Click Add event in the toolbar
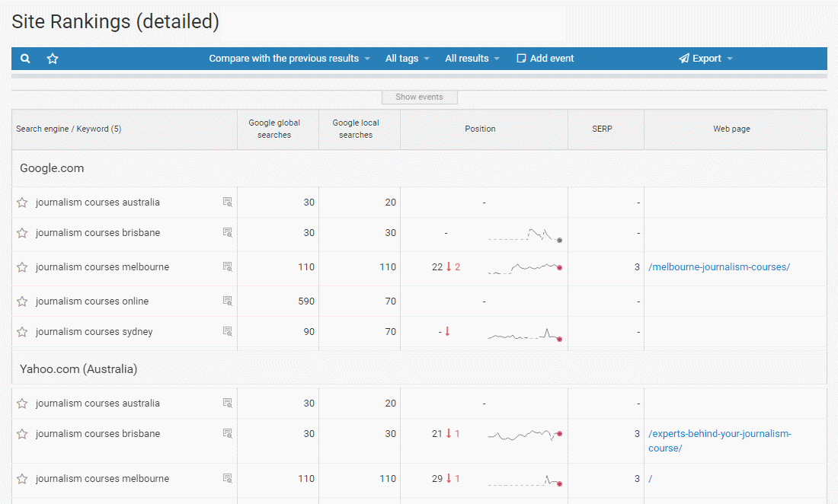This screenshot has width=838, height=504. pyautogui.click(x=545, y=59)
